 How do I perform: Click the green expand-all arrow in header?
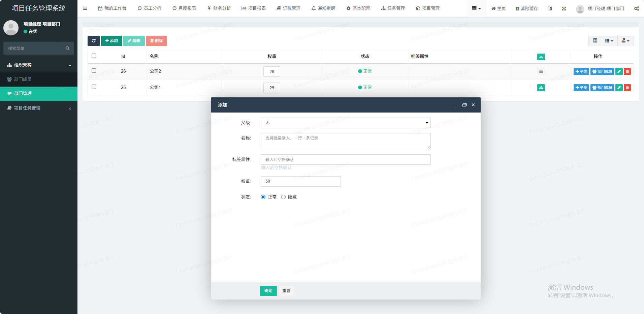click(541, 57)
